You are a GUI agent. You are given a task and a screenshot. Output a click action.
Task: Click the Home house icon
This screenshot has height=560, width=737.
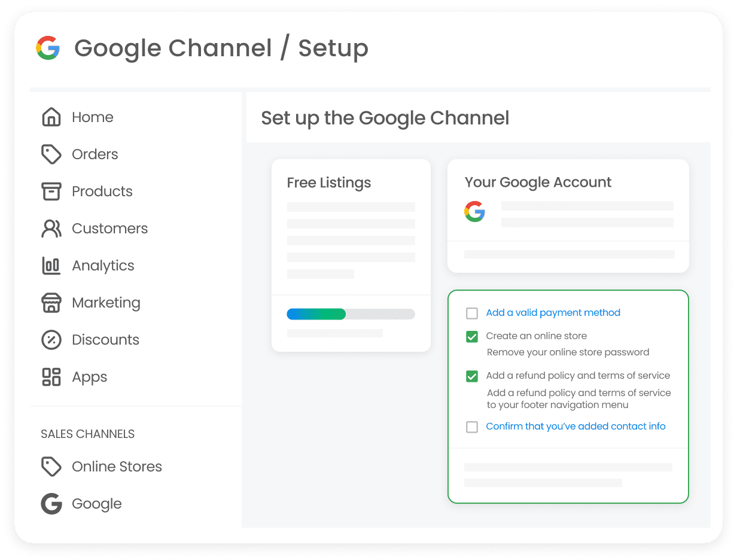tap(51, 117)
